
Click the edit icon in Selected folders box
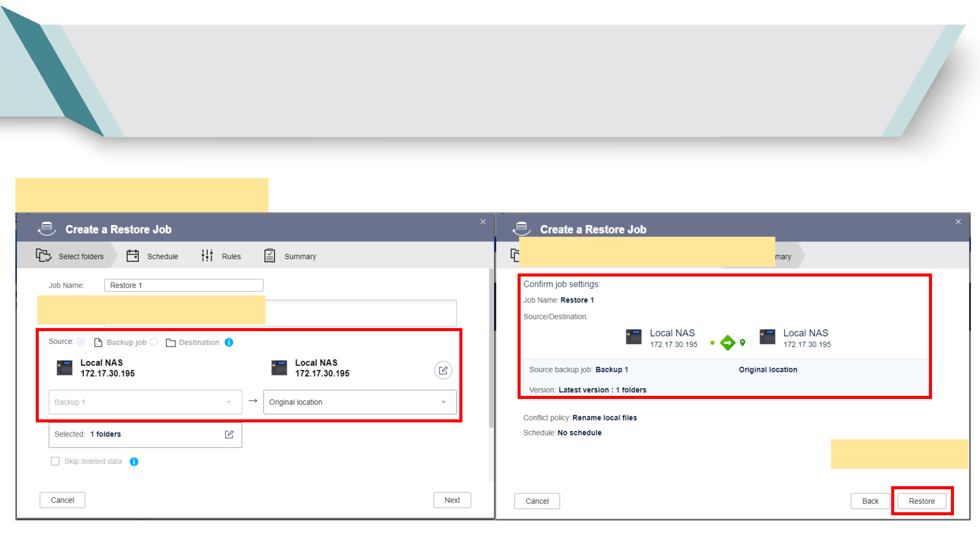coord(229,434)
